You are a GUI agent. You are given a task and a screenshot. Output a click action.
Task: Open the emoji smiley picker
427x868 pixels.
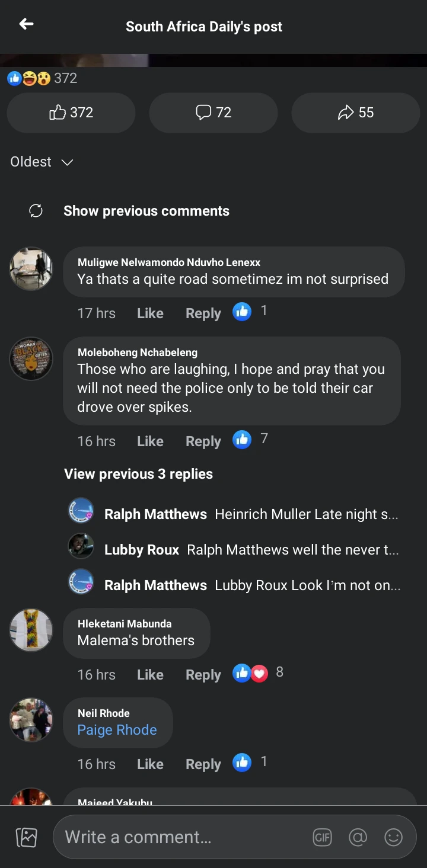[x=393, y=837]
